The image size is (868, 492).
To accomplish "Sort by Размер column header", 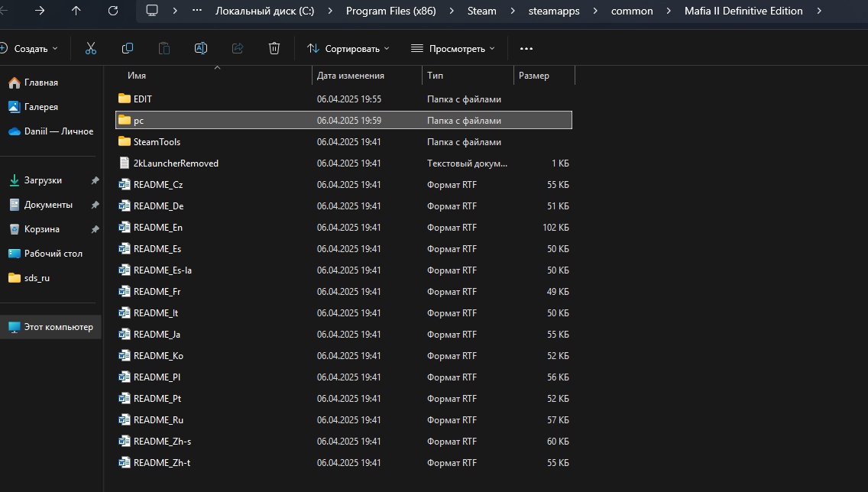I will click(x=533, y=76).
